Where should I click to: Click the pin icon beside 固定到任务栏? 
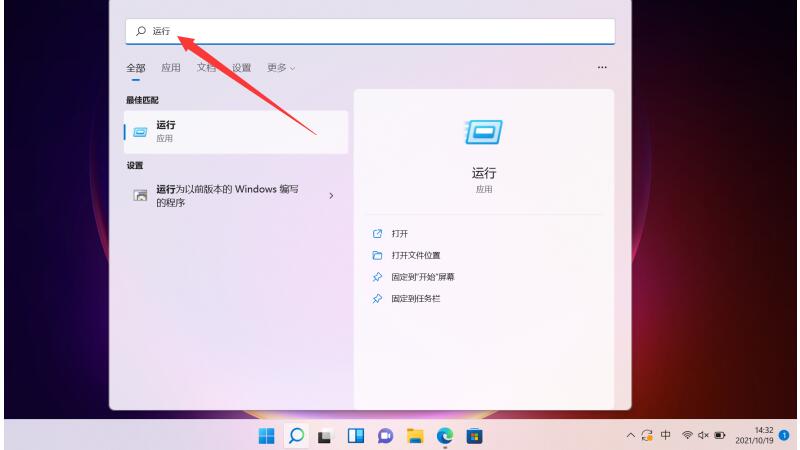click(377, 298)
